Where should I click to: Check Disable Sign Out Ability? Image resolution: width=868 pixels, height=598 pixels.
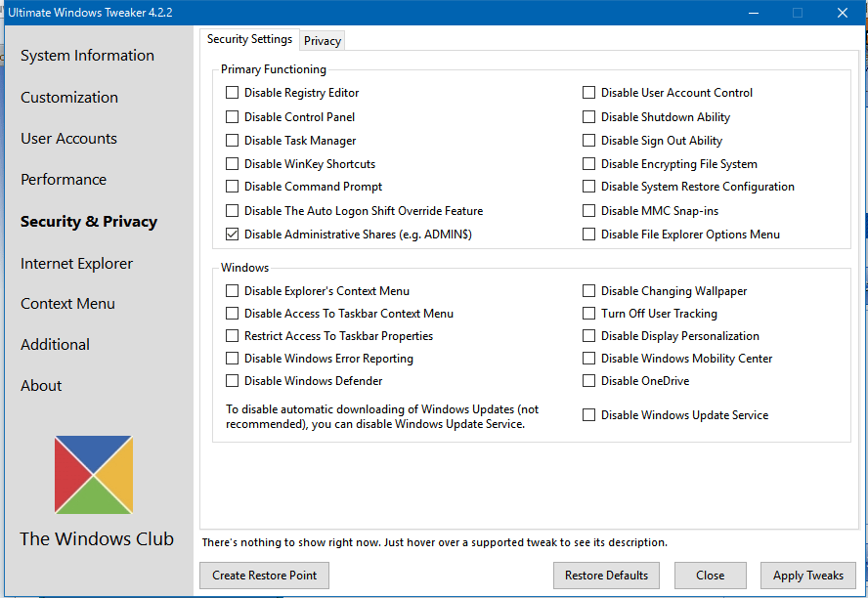point(589,141)
